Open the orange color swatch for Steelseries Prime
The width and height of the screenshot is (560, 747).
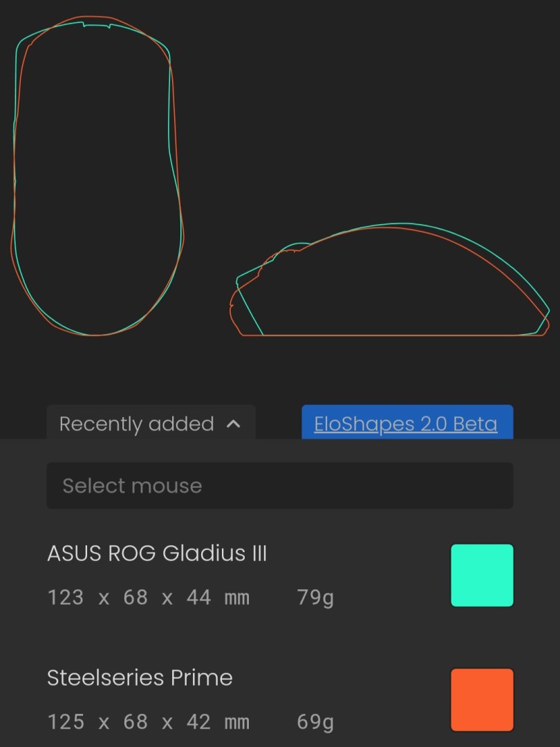coord(482,699)
